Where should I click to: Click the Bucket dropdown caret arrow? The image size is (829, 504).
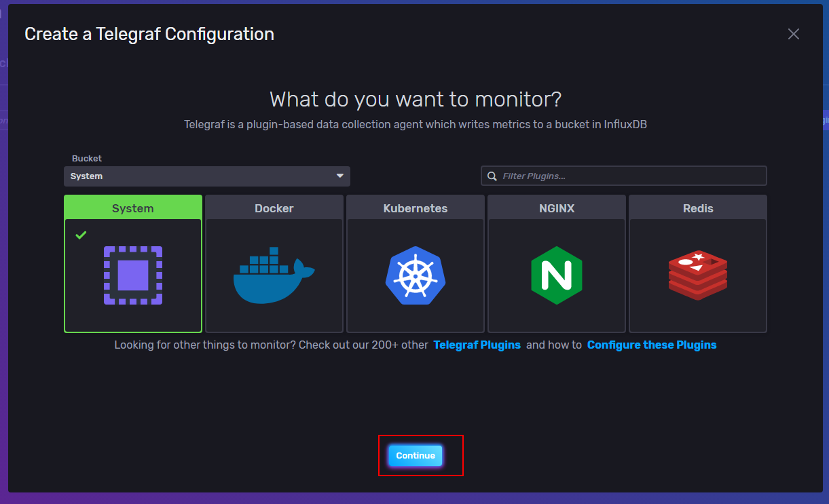340,176
